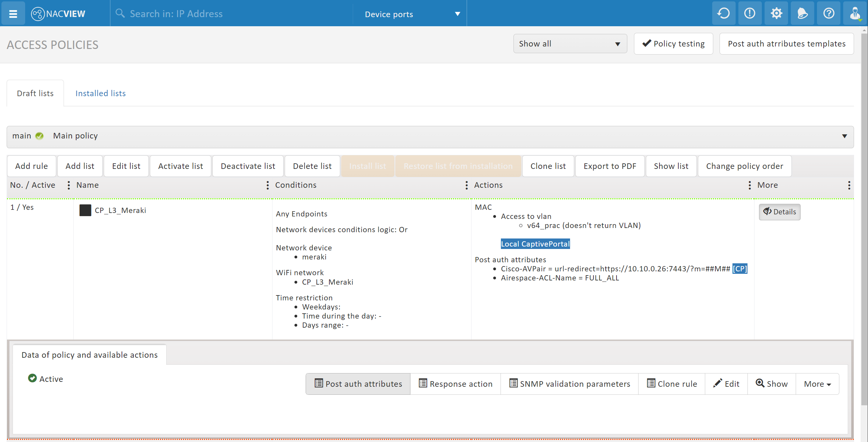Open the hamburger main menu
Viewport: 868px width, 442px height.
point(13,14)
